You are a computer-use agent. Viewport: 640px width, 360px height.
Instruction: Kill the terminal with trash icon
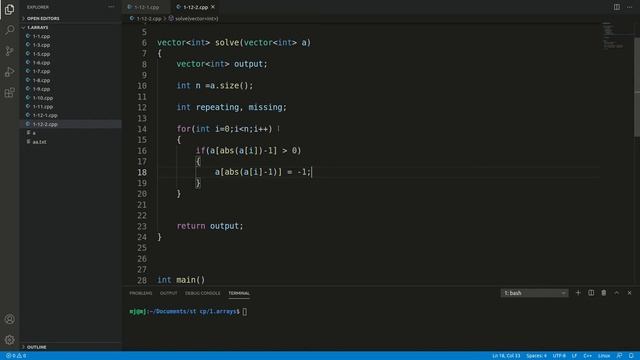click(x=604, y=293)
